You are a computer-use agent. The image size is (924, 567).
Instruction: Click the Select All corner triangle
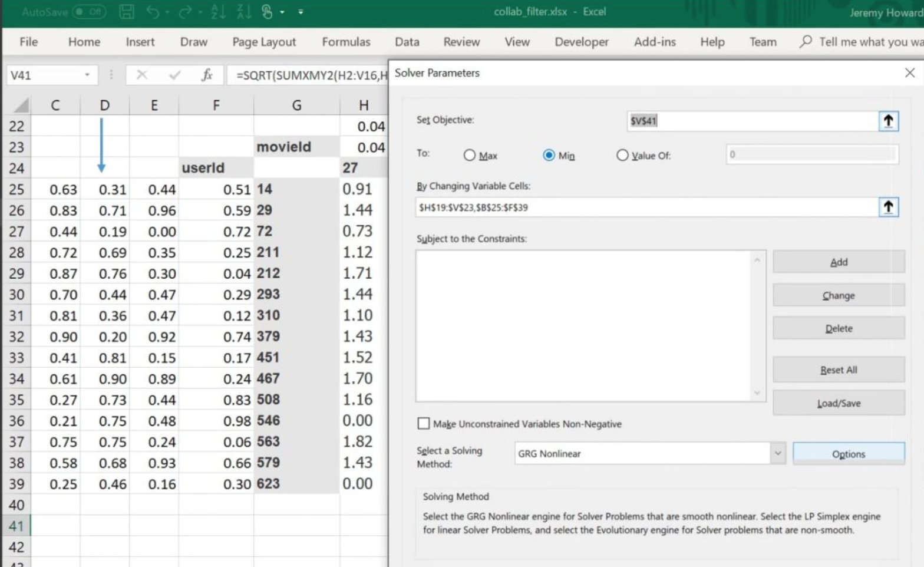pos(21,106)
